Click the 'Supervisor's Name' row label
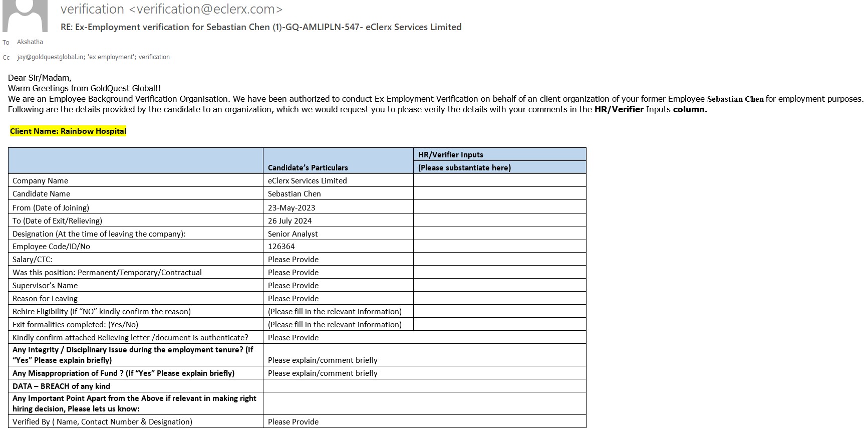868x433 pixels. 45,285
